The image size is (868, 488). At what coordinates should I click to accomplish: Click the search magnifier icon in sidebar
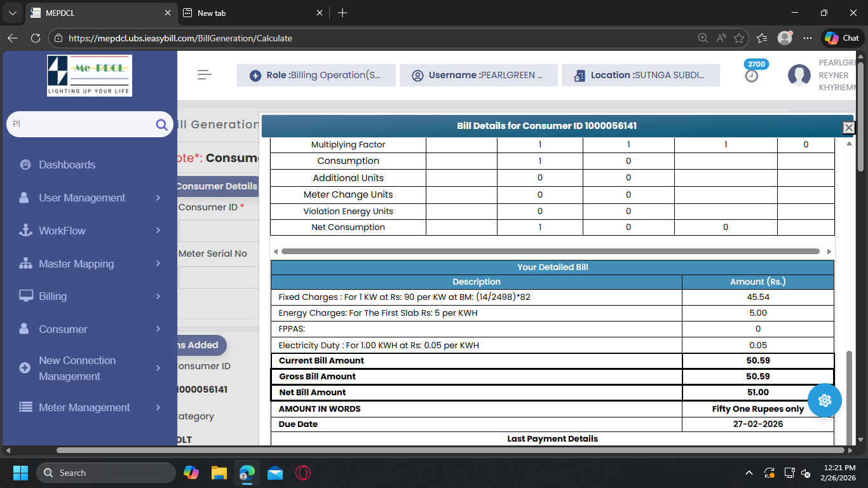pyautogui.click(x=161, y=125)
